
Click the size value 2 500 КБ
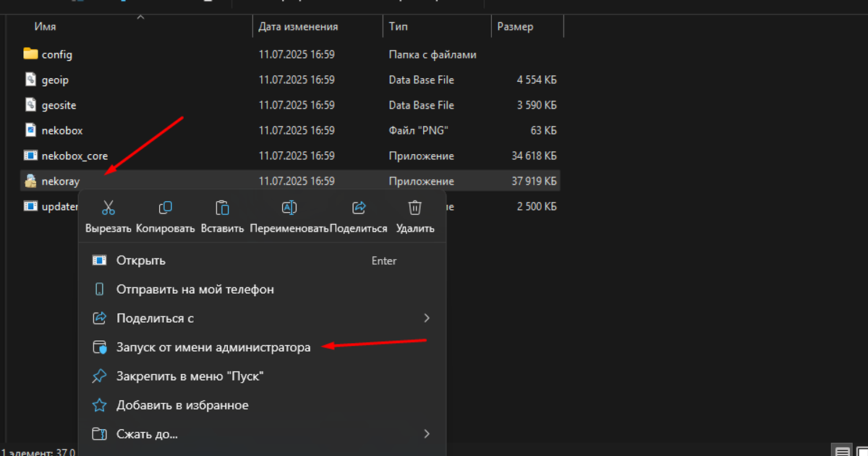(537, 206)
